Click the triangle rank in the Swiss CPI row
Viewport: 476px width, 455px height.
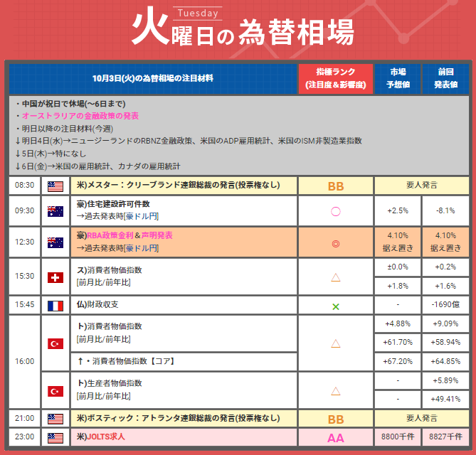pyautogui.click(x=335, y=277)
